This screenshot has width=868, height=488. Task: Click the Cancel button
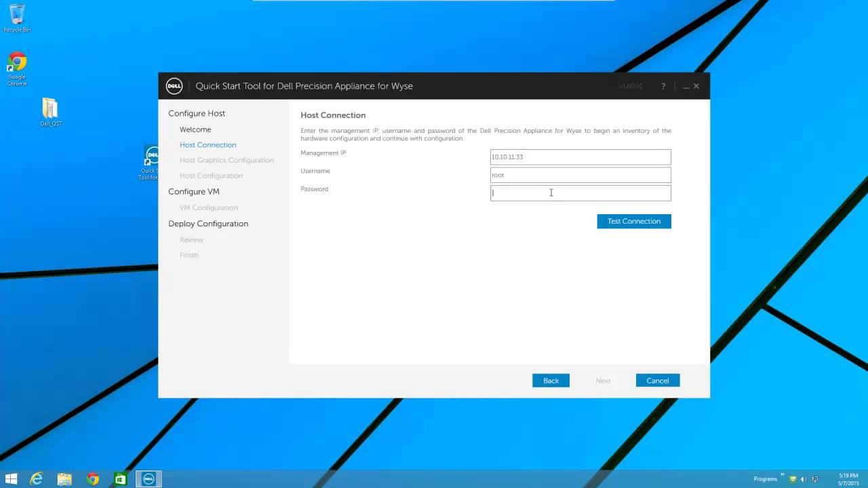coord(658,381)
